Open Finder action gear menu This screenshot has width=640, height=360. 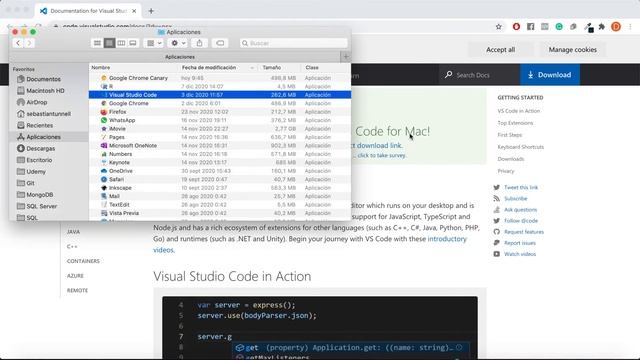178,43
